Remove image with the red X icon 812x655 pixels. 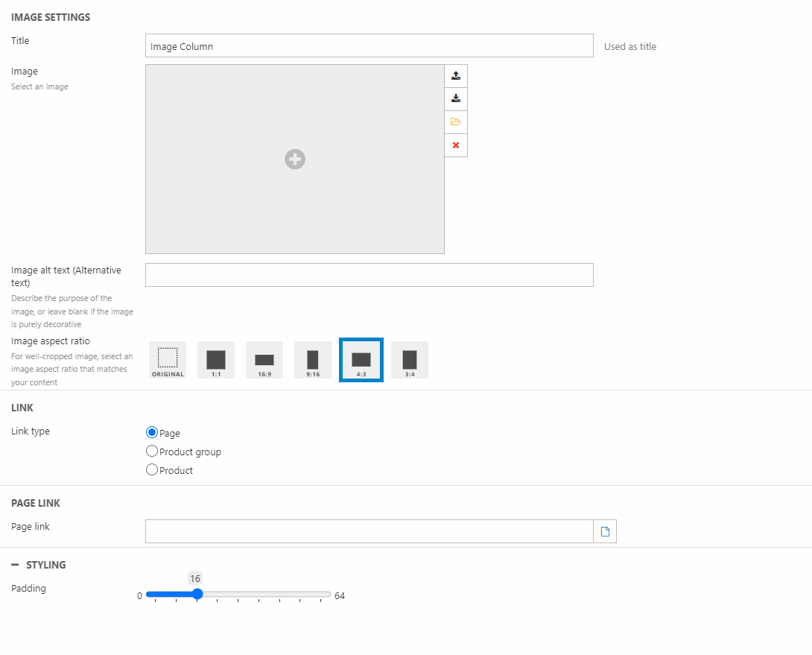456,145
